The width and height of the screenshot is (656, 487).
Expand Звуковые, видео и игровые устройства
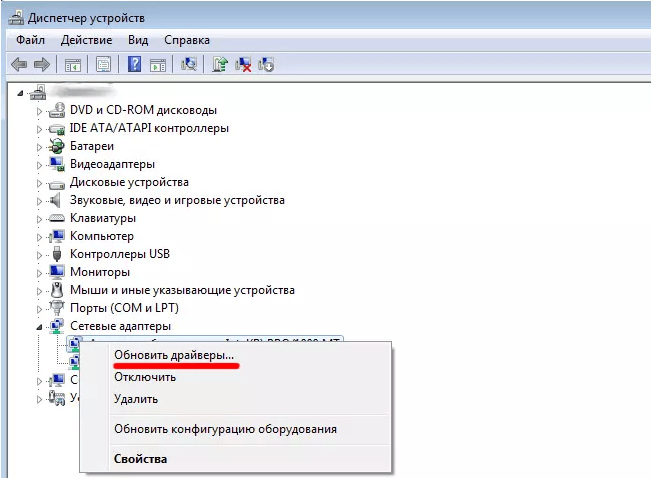[x=39, y=201]
